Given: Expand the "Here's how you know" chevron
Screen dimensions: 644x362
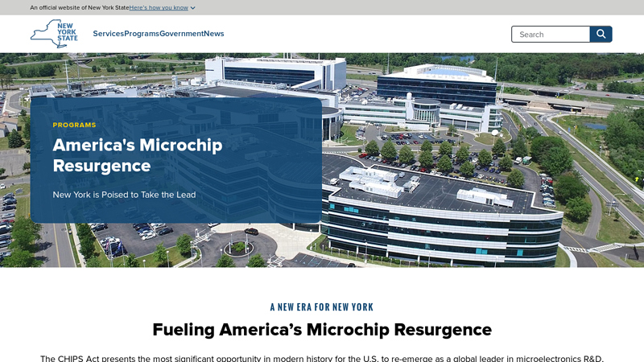Looking at the screenshot, I should click(x=192, y=8).
